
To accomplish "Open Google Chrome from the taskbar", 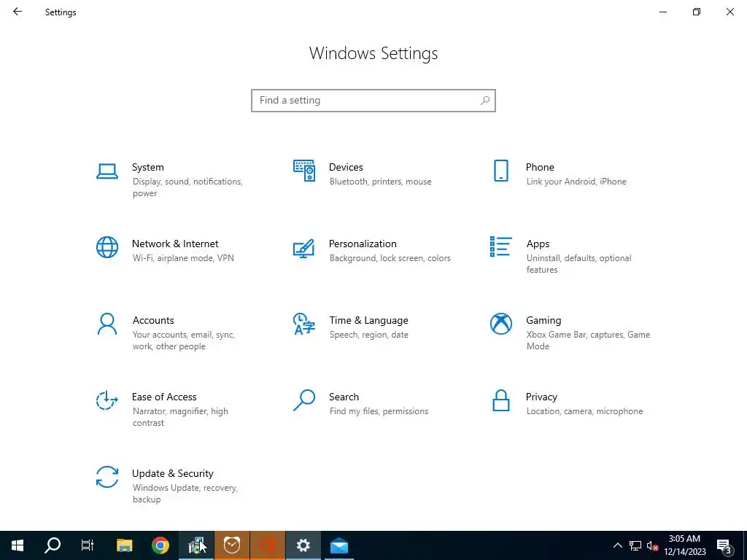I will pos(160,545).
